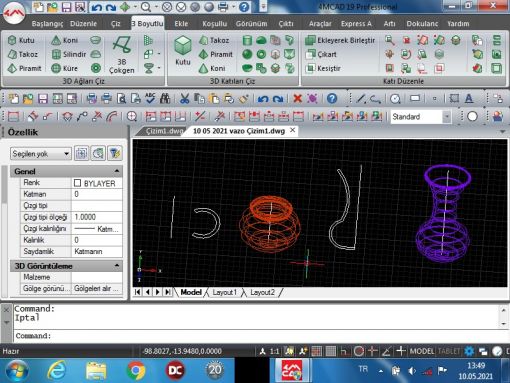The width and height of the screenshot is (510, 383).
Task: Open the binoculars find tool
Action: 165,98
